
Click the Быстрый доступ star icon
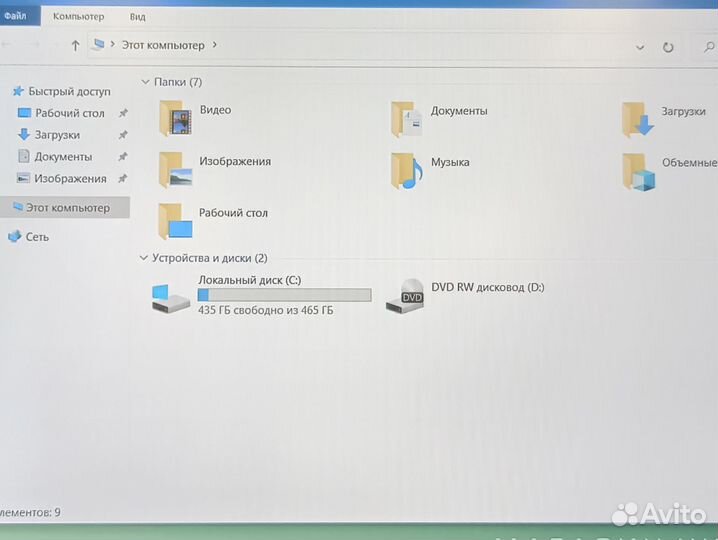(x=18, y=91)
